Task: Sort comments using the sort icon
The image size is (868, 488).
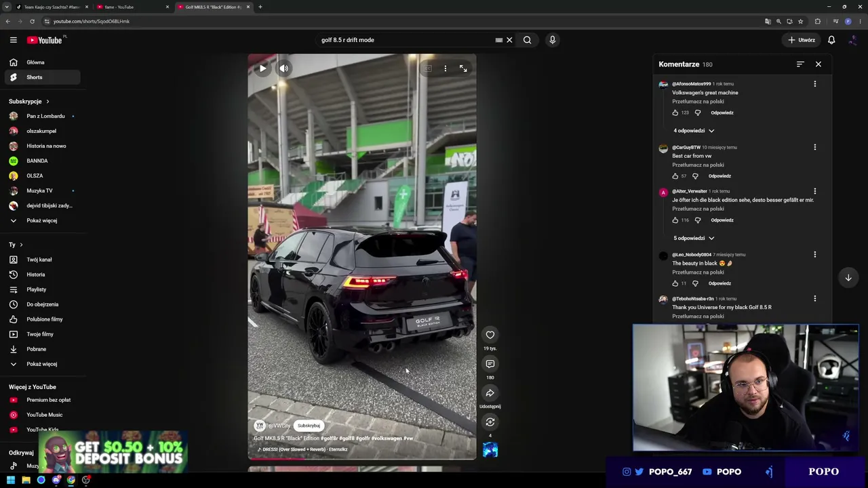Action: (800, 64)
